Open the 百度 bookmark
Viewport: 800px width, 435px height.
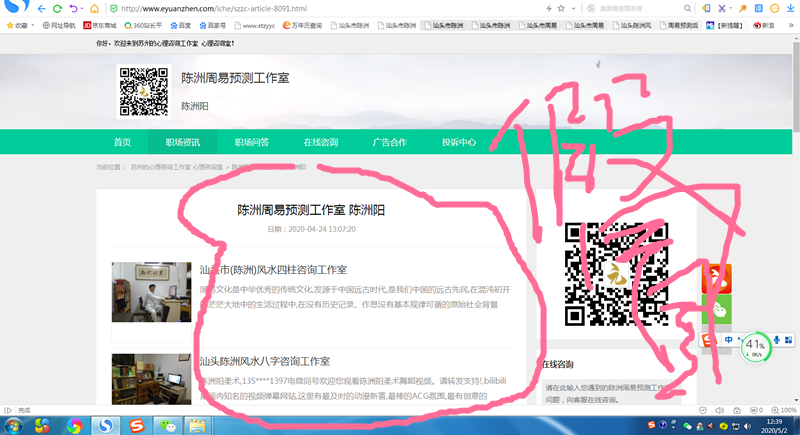tap(181, 25)
